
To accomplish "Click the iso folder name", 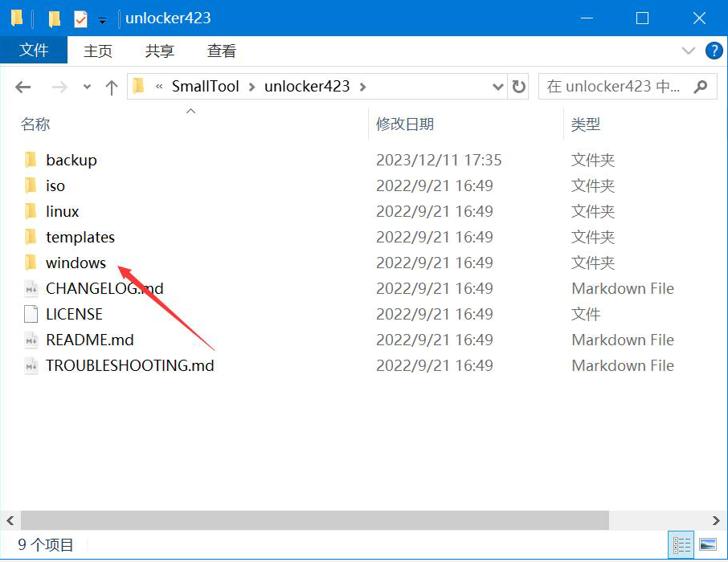I will [55, 185].
